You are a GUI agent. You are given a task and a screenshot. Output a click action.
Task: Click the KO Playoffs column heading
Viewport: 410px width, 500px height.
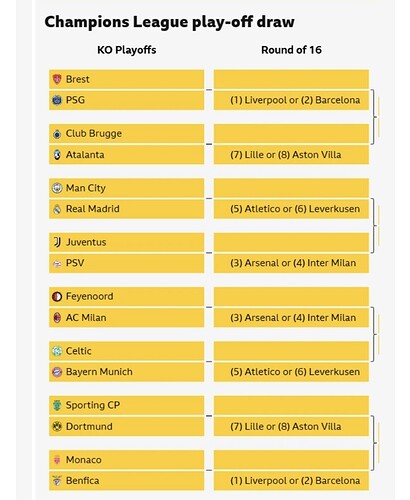(x=127, y=50)
